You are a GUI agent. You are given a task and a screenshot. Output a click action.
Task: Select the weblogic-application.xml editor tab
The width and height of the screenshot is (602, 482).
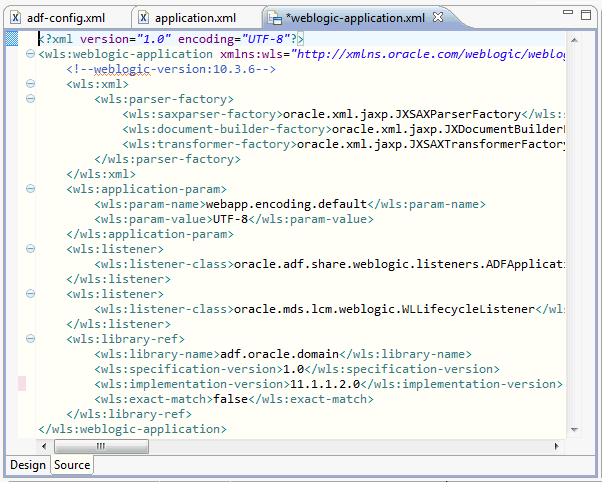pyautogui.click(x=355, y=18)
